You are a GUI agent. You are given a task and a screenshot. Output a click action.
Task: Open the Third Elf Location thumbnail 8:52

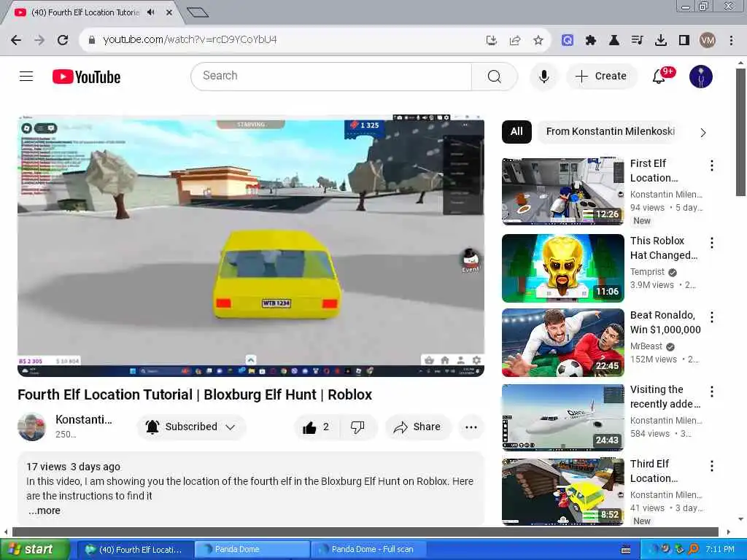562,492
